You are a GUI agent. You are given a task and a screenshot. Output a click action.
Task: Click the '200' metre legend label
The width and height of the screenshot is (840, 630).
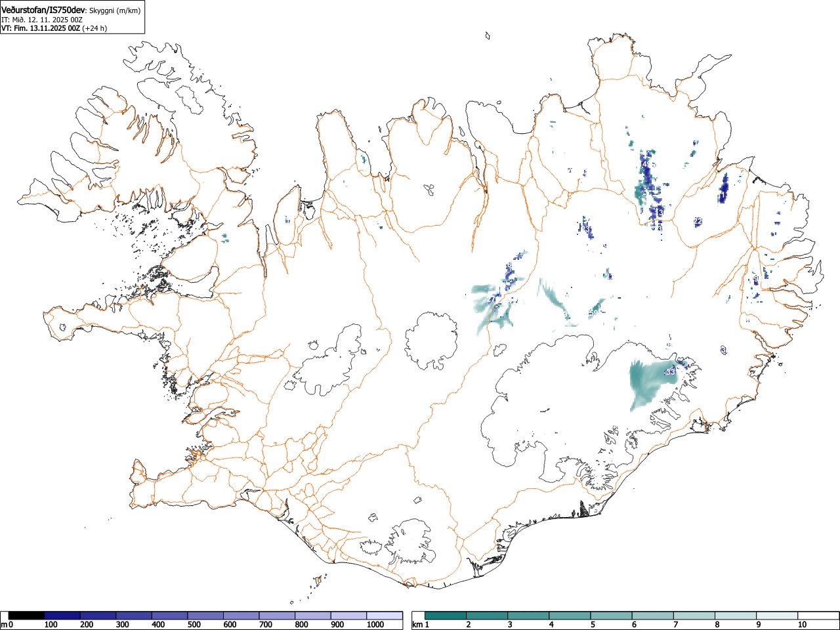[87, 625]
